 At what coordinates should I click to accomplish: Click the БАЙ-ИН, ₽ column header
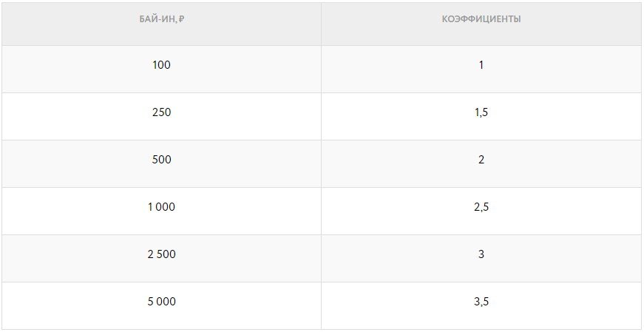pos(161,19)
